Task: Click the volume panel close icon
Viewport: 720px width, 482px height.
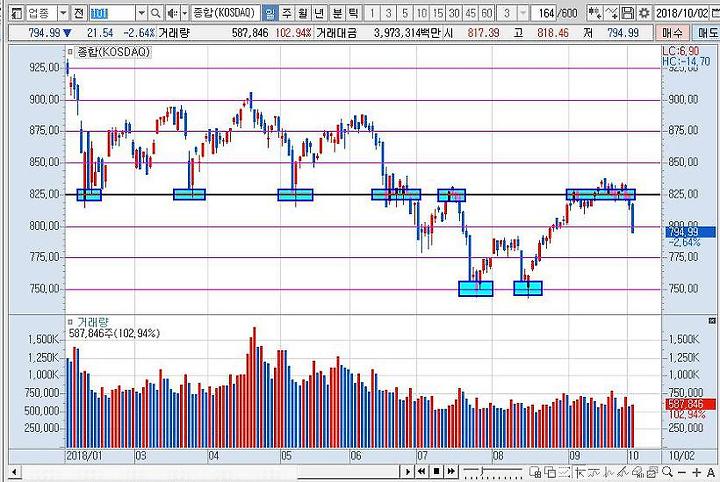Action: (712, 320)
